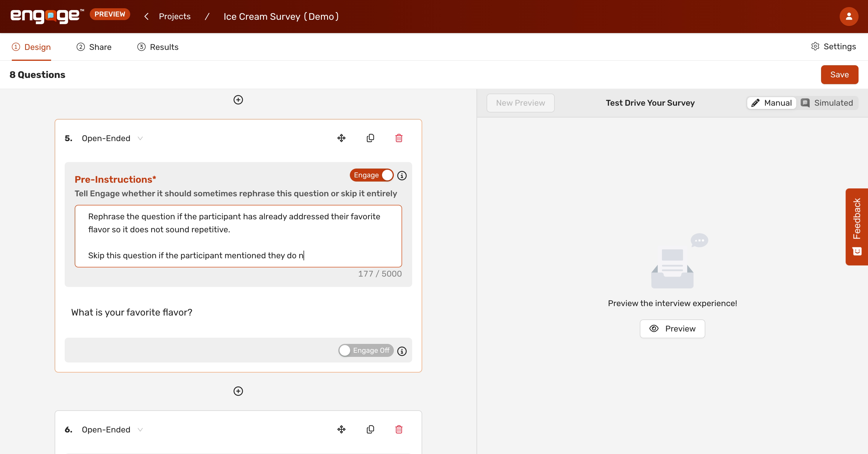
Task: Click the 177 / 5000 character counter
Action: [380, 273]
